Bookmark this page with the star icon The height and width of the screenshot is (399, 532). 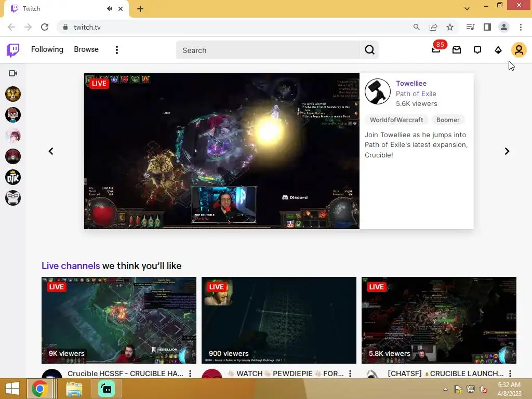click(x=450, y=27)
